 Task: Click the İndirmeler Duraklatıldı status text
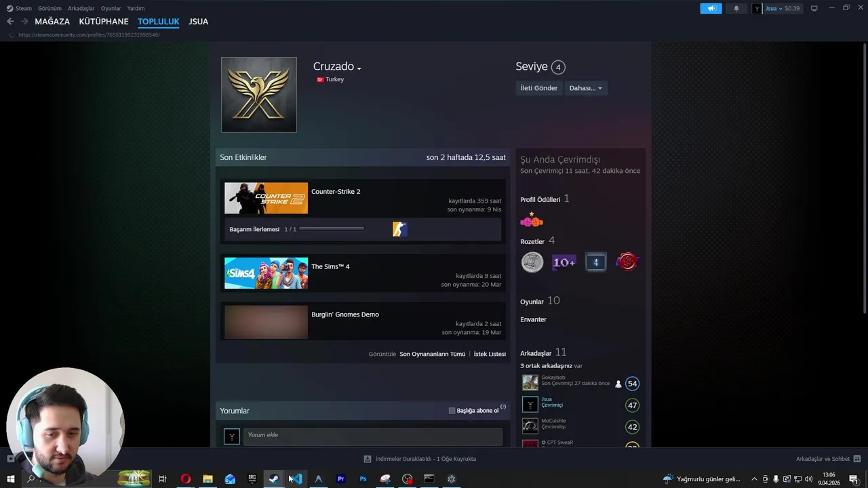pyautogui.click(x=426, y=459)
